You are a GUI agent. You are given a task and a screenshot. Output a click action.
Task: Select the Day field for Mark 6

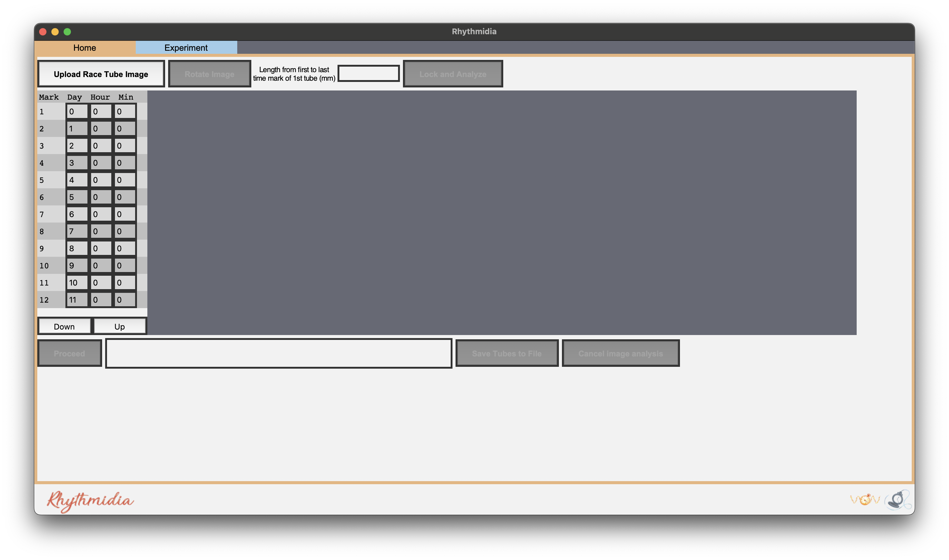point(77,197)
